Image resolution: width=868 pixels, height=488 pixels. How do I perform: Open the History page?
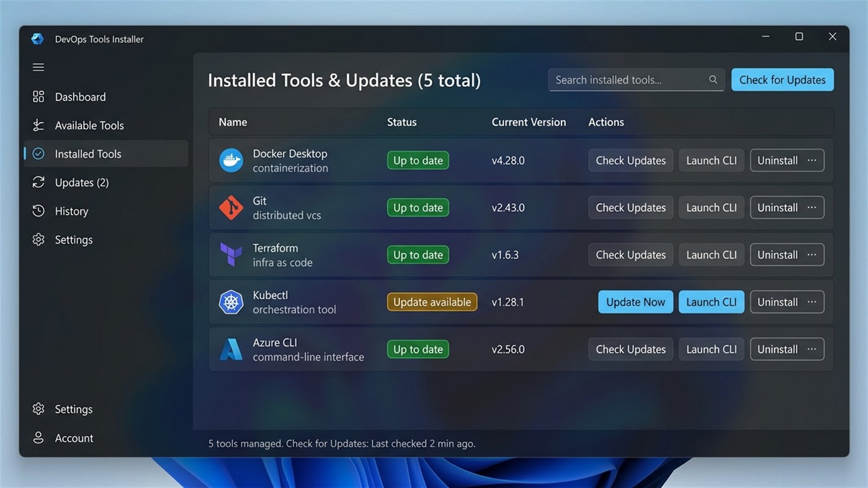click(105, 211)
